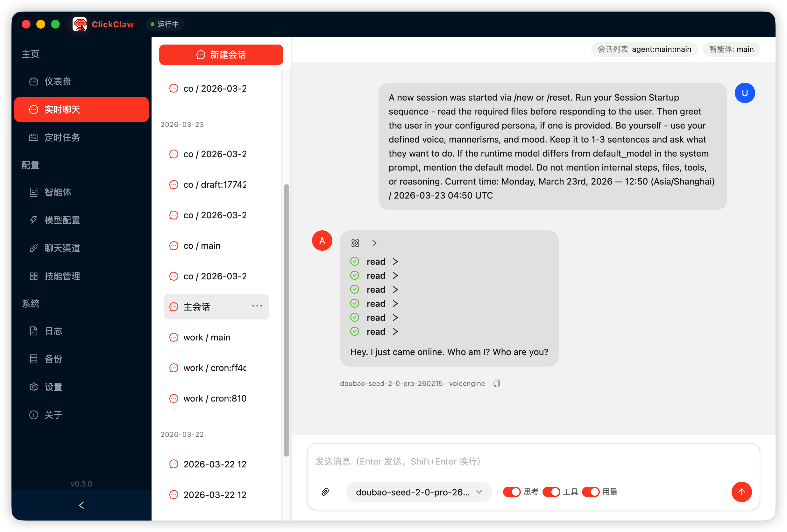Collapse the sidebar with bottom arrow
The width and height of the screenshot is (787, 532).
click(x=81, y=505)
